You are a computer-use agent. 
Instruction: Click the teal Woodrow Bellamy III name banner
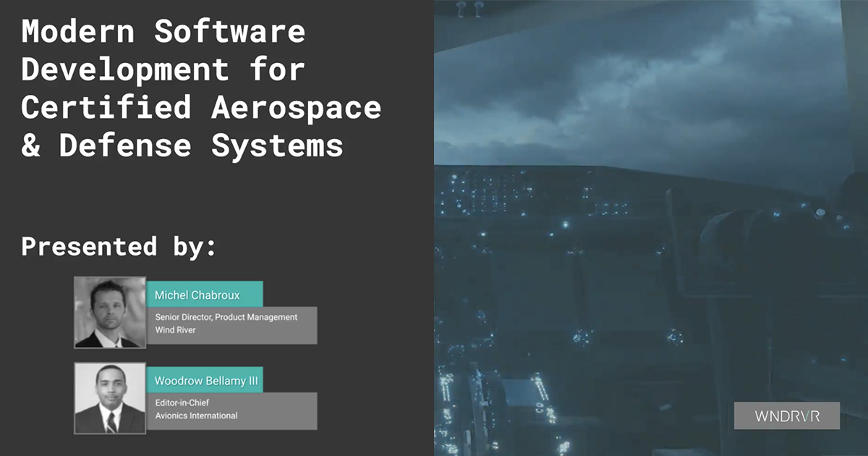[x=205, y=379]
